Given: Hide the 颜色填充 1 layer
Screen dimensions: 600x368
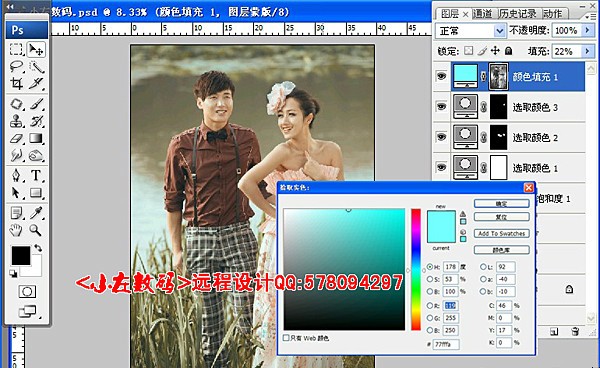Looking at the screenshot, I should 441,76.
